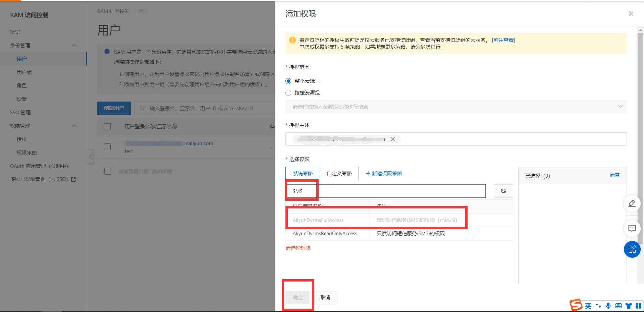Click the 创建用户 button
Screen dimensions: 644x312
coord(114,108)
